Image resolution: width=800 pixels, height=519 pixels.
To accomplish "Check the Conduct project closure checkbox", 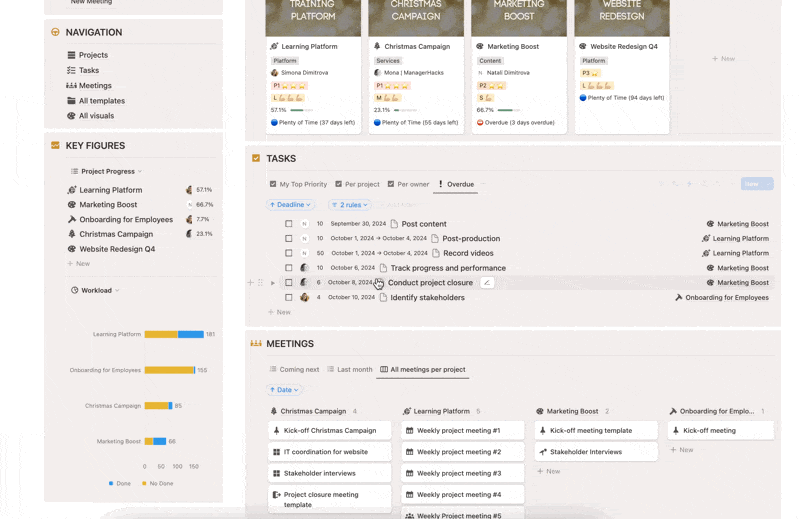I will point(289,282).
